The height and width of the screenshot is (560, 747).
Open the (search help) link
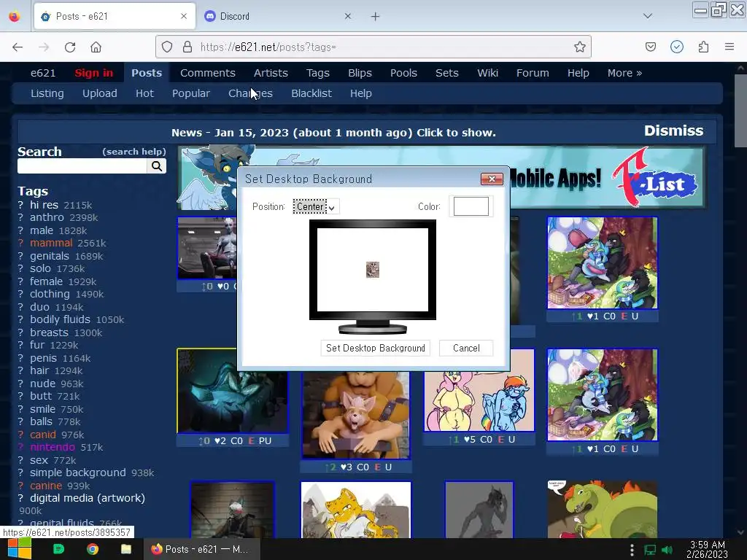[x=134, y=152]
